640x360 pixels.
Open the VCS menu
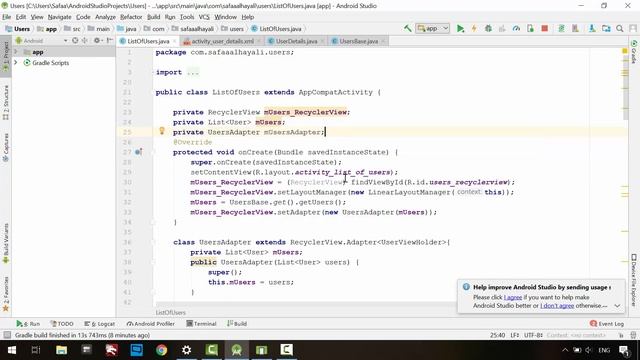204,17
